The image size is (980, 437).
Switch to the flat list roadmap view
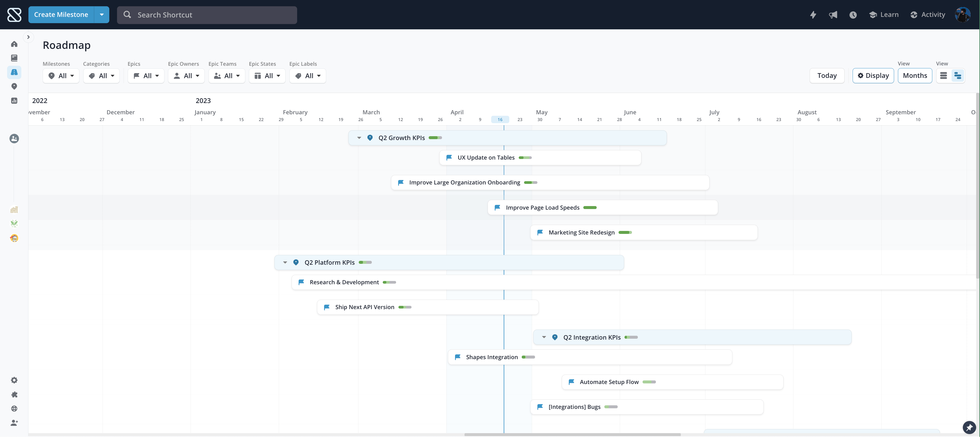coord(944,76)
